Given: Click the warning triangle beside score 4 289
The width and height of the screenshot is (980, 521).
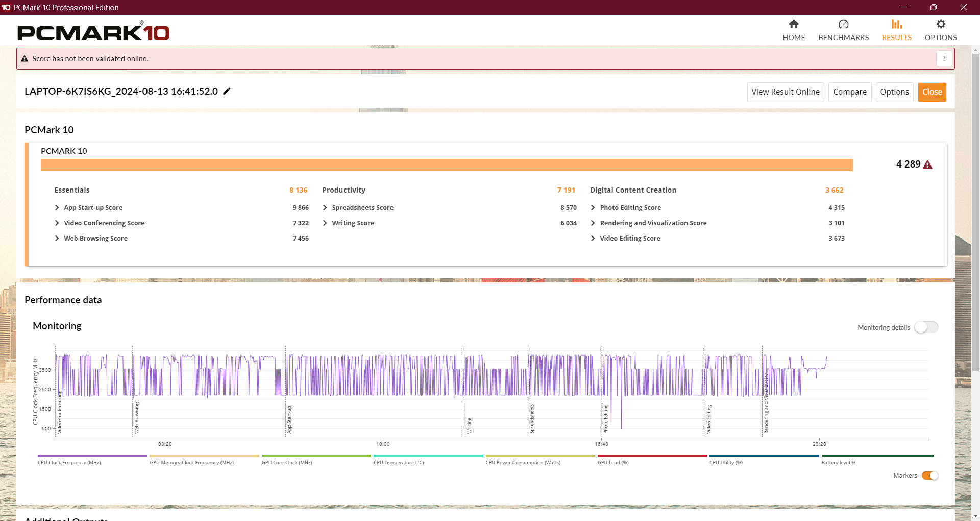Looking at the screenshot, I should [x=928, y=164].
